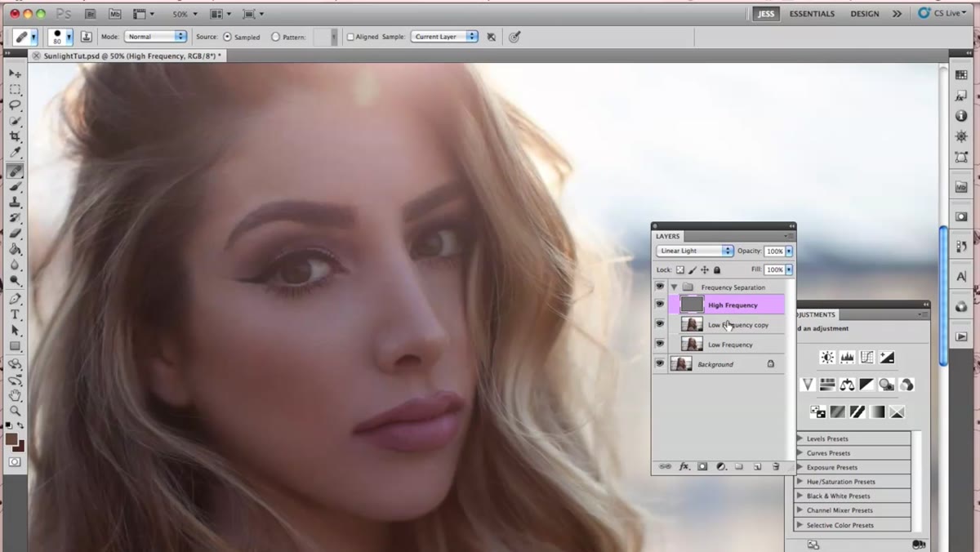980x552 pixels.
Task: Hide the Background layer
Action: [659, 363]
